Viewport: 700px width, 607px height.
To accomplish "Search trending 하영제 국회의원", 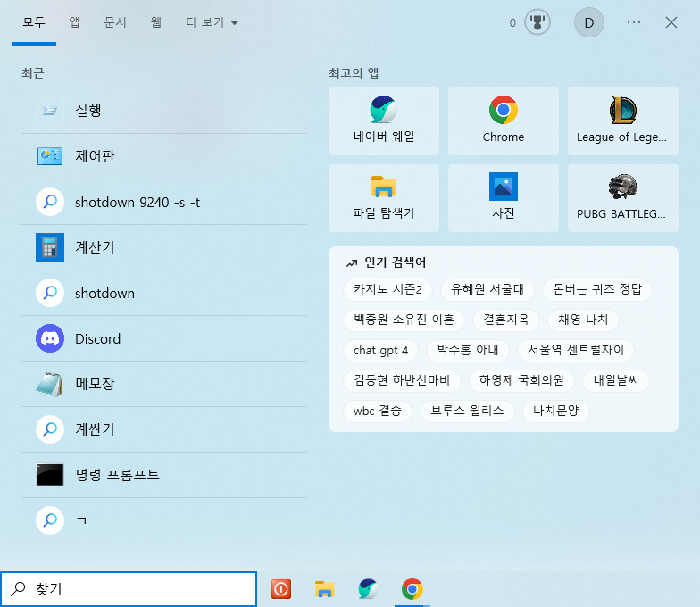I will [x=521, y=380].
